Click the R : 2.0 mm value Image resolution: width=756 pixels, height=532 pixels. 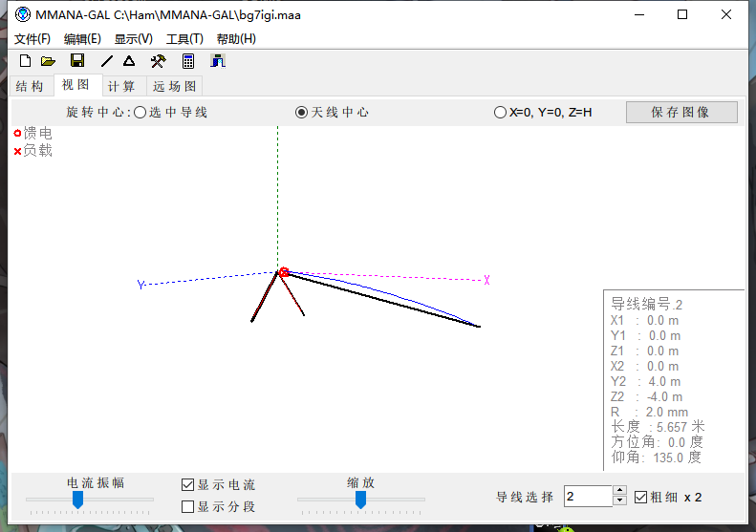pos(650,412)
